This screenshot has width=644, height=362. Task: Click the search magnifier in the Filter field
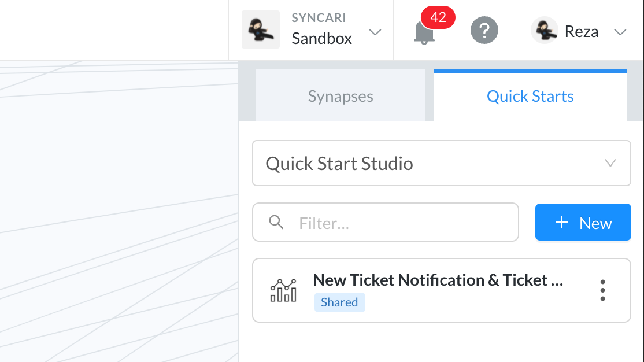[276, 222]
